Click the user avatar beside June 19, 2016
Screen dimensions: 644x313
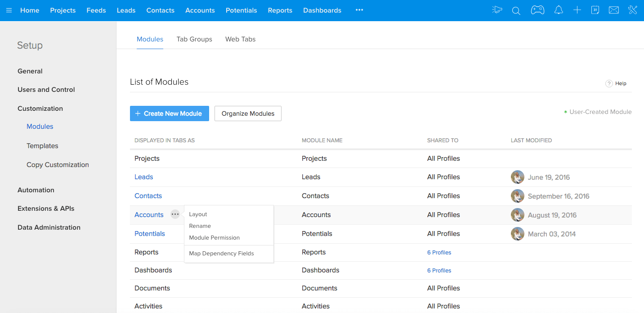point(518,177)
